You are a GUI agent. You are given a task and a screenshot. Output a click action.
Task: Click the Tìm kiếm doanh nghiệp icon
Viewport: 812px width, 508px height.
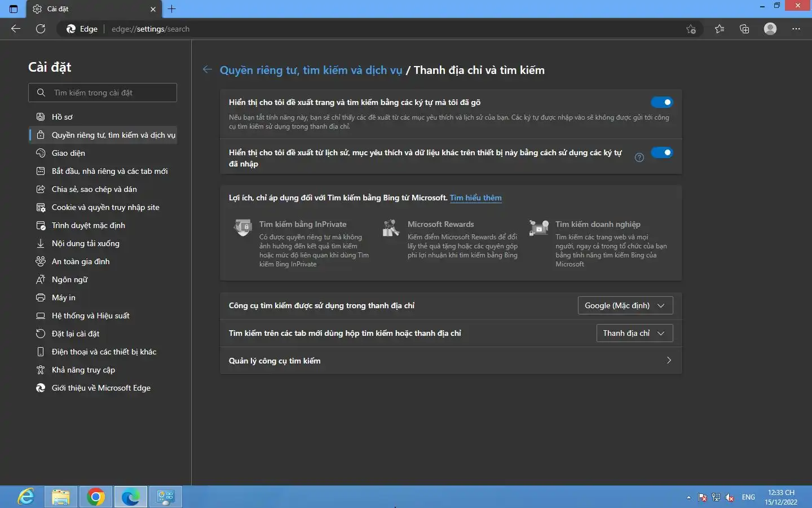pos(539,227)
